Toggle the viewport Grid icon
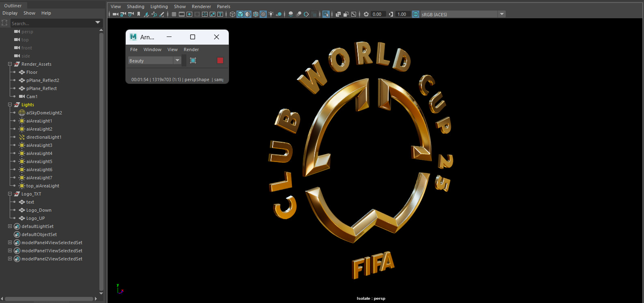 click(174, 14)
